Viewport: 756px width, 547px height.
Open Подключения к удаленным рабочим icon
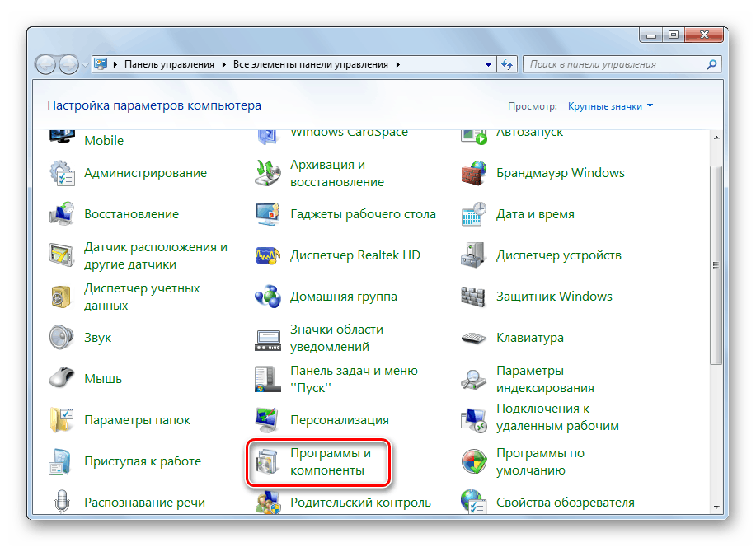(474, 420)
